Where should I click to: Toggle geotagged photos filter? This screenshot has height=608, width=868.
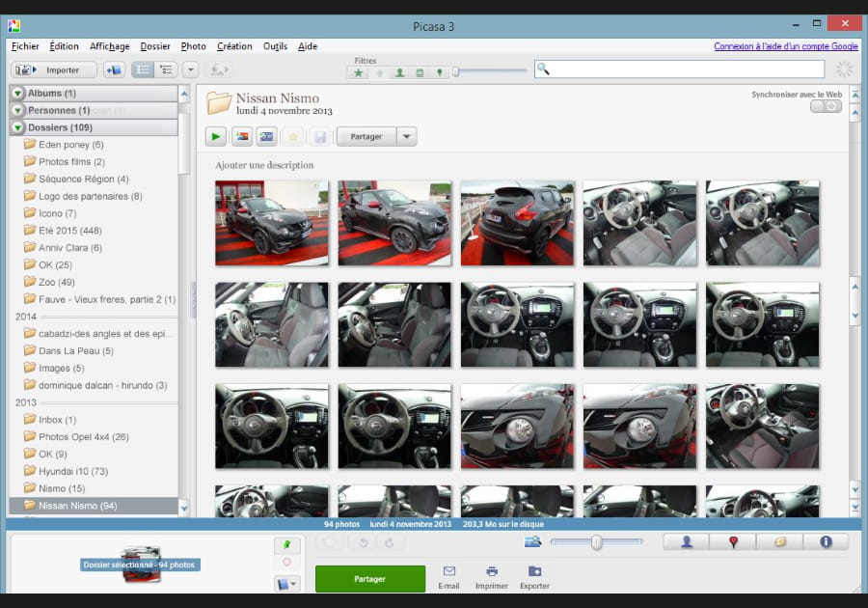(x=440, y=72)
